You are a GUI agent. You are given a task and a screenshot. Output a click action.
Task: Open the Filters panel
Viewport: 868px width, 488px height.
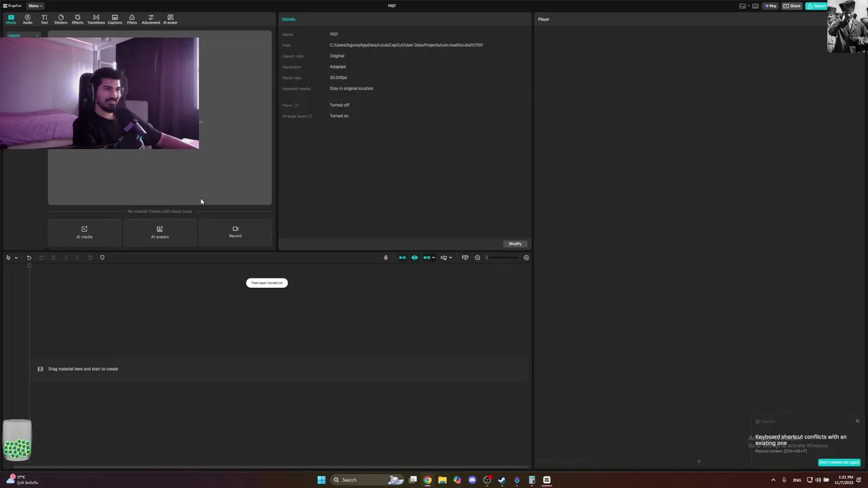132,19
